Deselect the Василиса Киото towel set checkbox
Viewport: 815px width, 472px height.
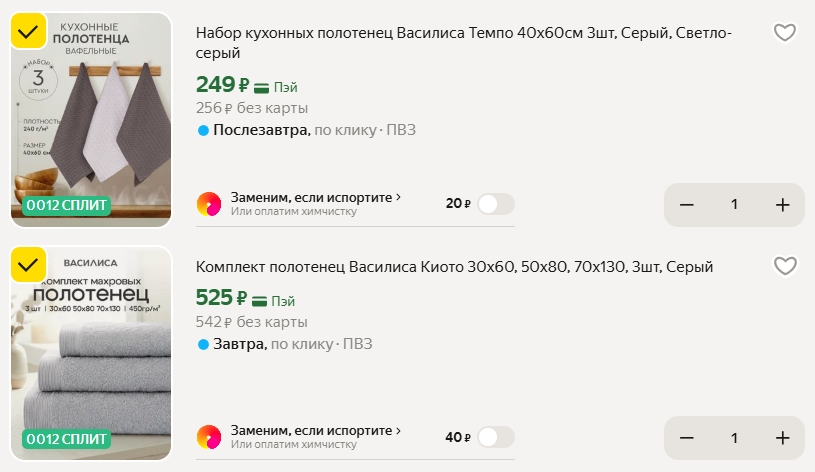pyautogui.click(x=28, y=265)
